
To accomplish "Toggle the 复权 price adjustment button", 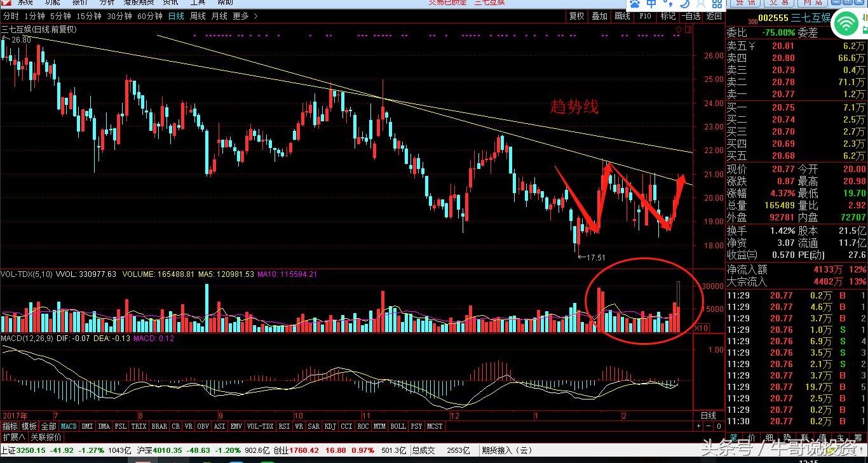I will (576, 16).
